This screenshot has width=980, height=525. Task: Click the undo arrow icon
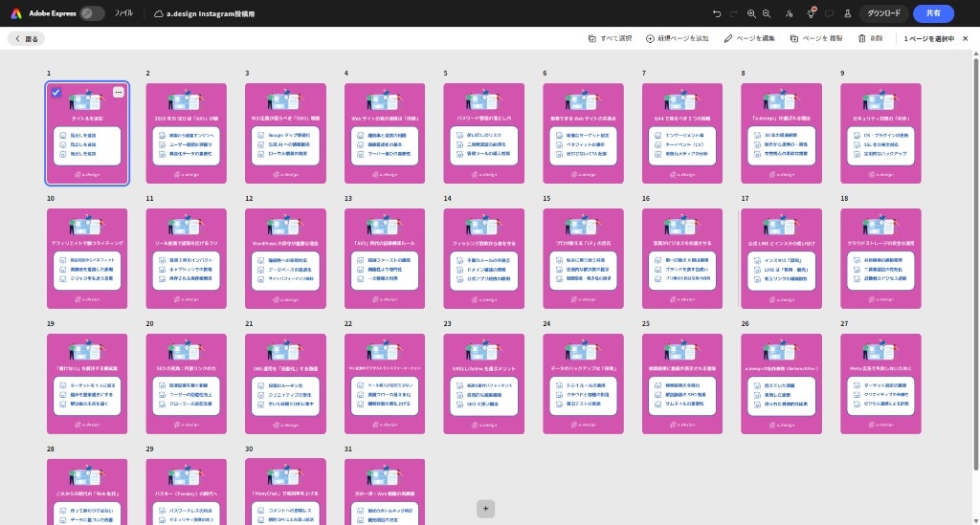click(718, 13)
